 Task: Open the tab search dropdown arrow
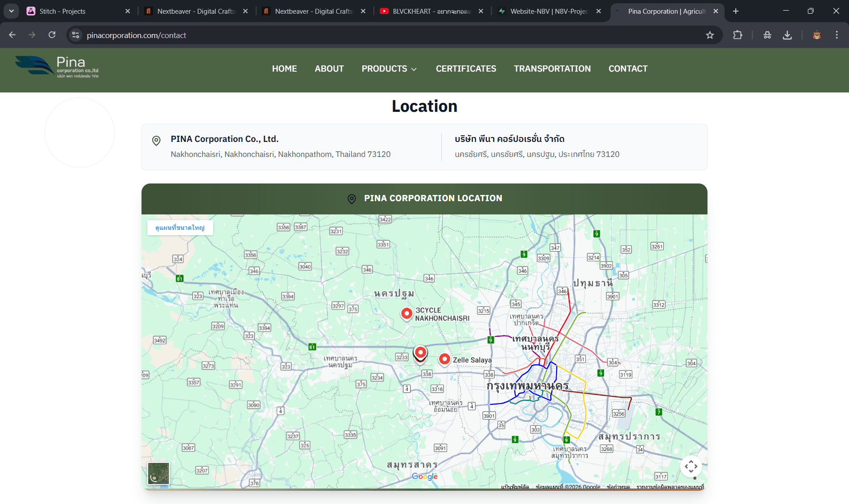click(11, 11)
